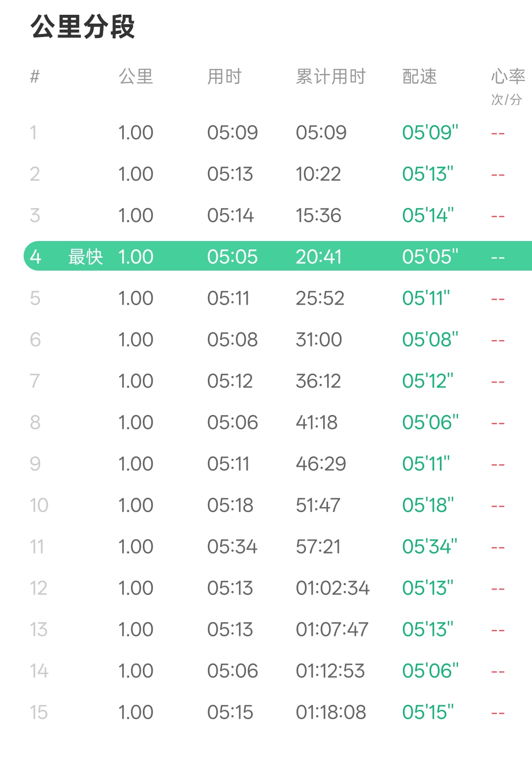Click the 最快 fastest-lap label
This screenshot has width=532, height=767.
coord(85,257)
